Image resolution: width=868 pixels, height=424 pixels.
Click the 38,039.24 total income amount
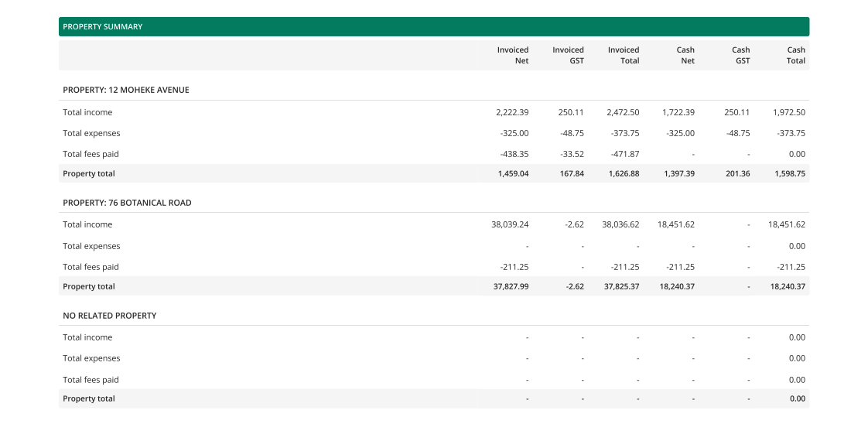510,224
